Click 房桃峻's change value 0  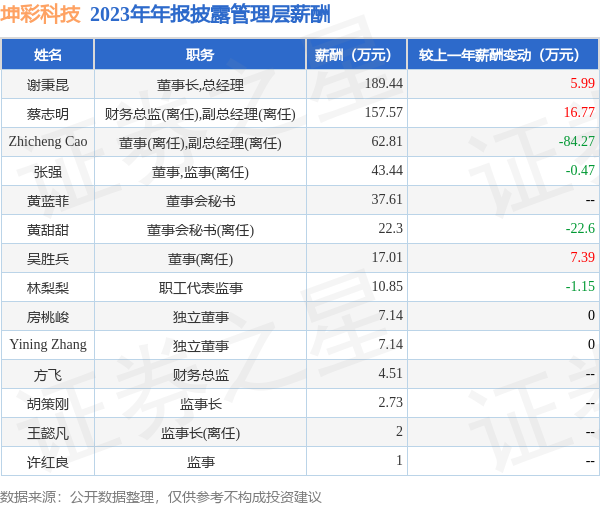pyautogui.click(x=591, y=315)
